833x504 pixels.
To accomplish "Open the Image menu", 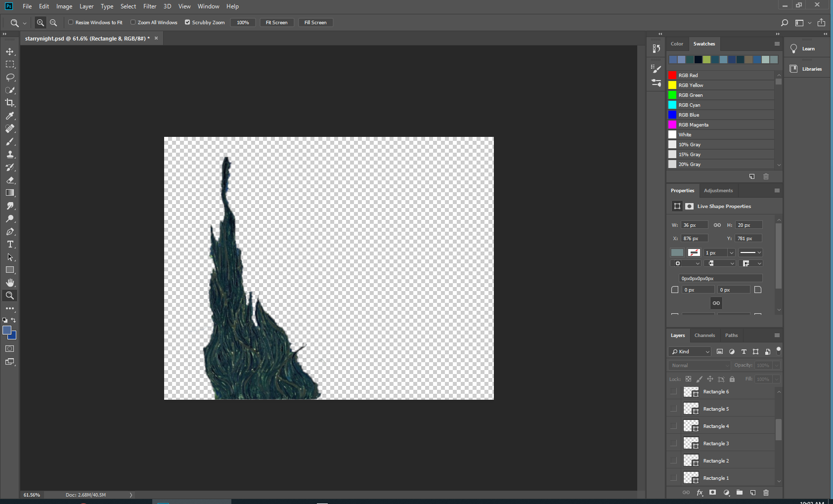I will [x=64, y=6].
